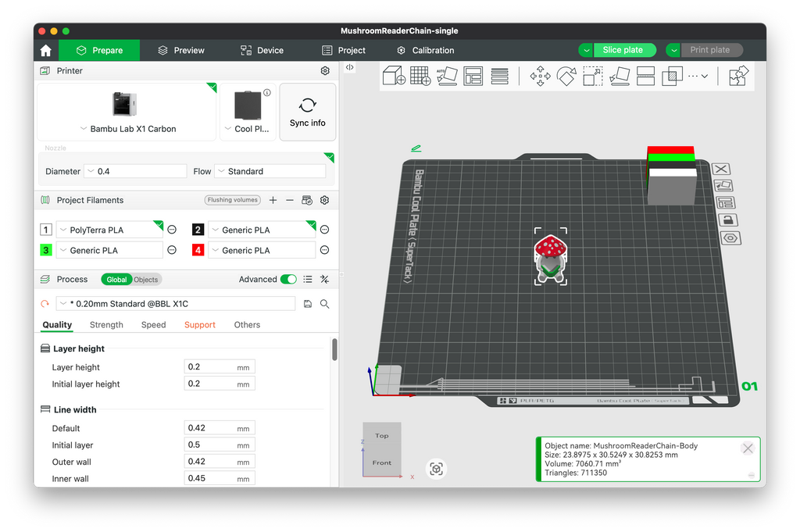Open the Support settings tab
The height and width of the screenshot is (532, 800).
pos(199,325)
